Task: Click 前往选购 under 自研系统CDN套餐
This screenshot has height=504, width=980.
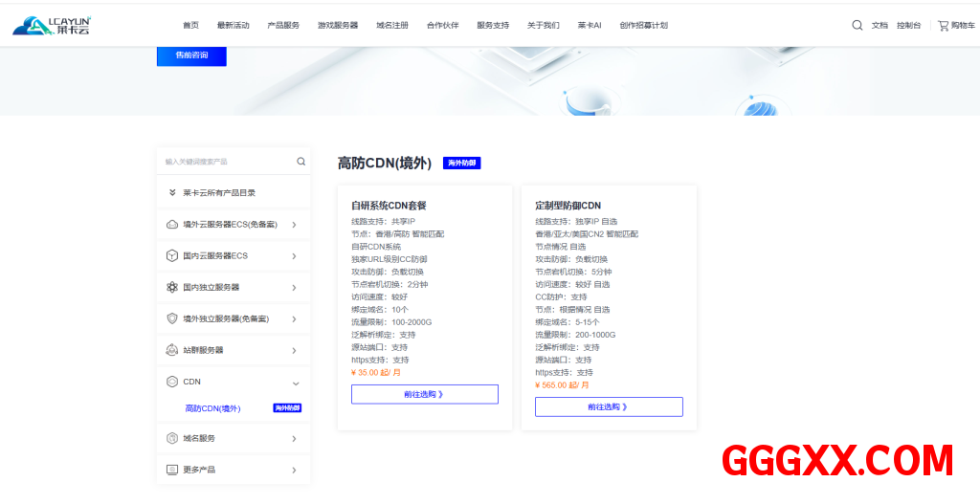Action: [424, 394]
